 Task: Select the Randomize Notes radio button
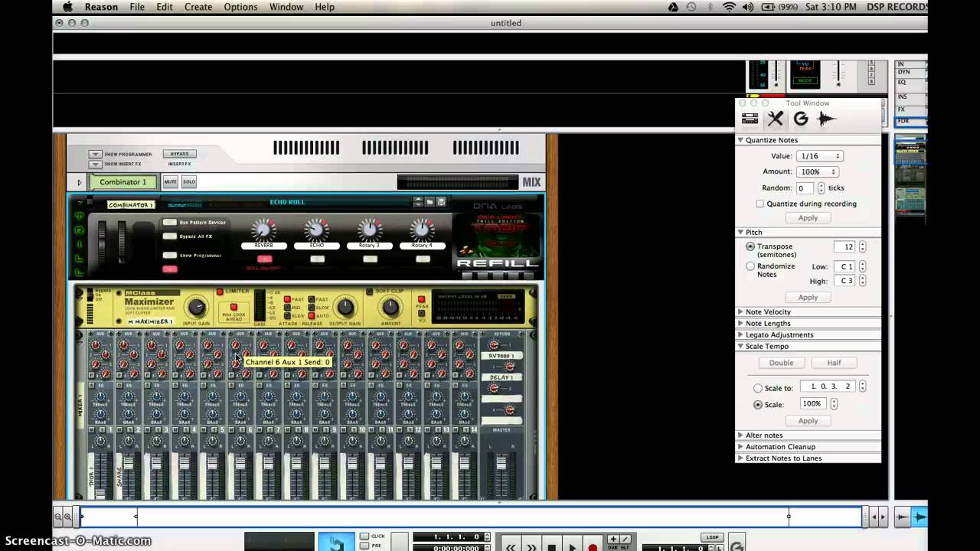pos(750,266)
